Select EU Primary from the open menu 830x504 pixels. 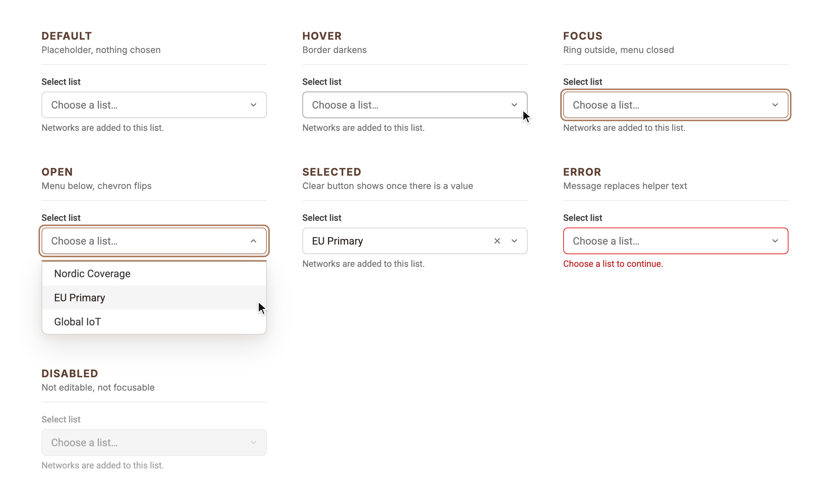tap(154, 298)
